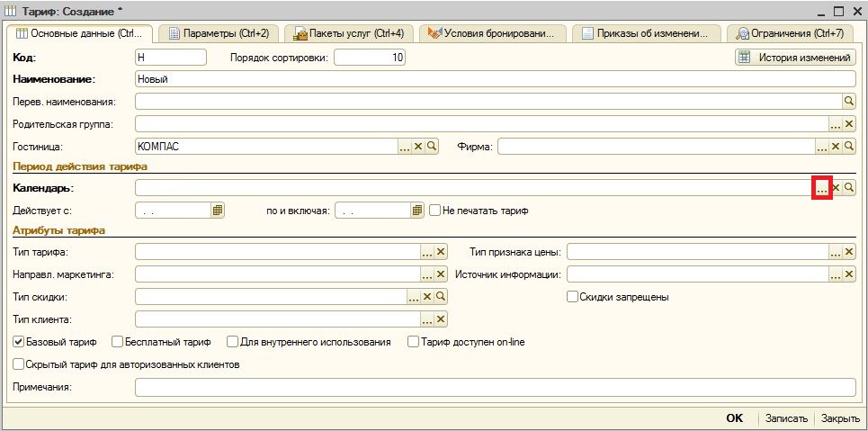Viewport: 868px width, 431px height.
Task: Clear the Календарь field
Action: click(836, 188)
